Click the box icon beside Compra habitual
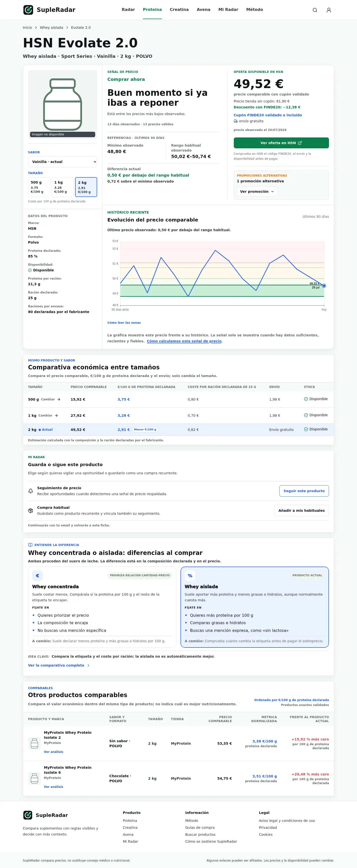Viewport: 357px width, 868px height. point(31,511)
